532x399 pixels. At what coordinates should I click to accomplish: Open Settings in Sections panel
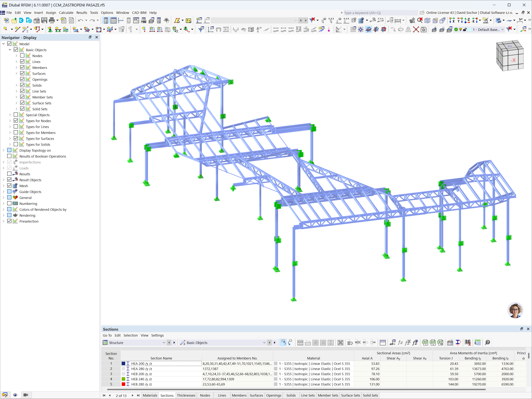[x=157, y=335]
